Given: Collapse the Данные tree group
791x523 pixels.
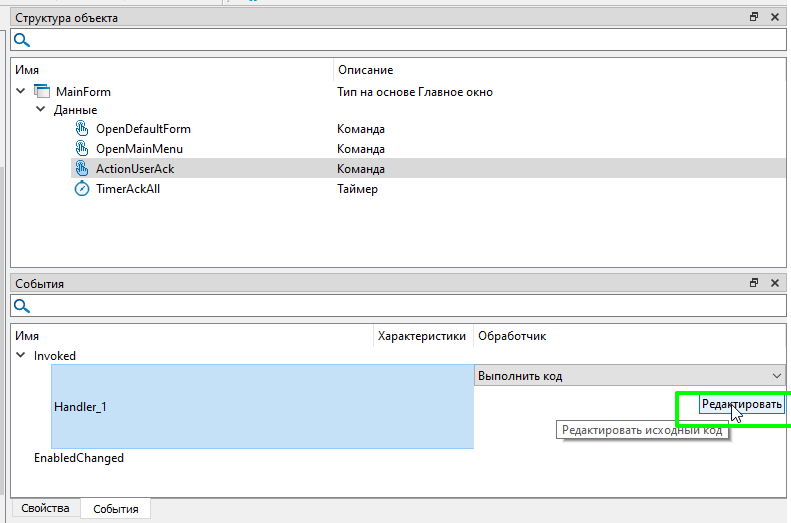Looking at the screenshot, I should 41,110.
